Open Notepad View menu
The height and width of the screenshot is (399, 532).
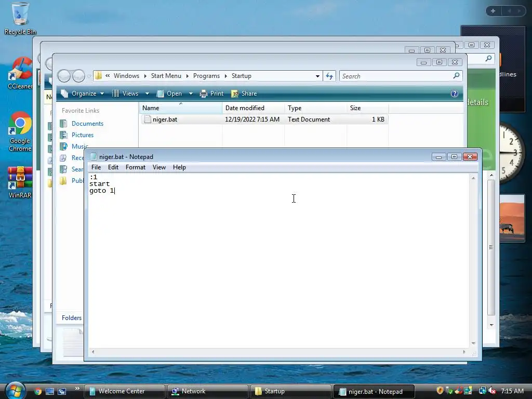pos(159,167)
